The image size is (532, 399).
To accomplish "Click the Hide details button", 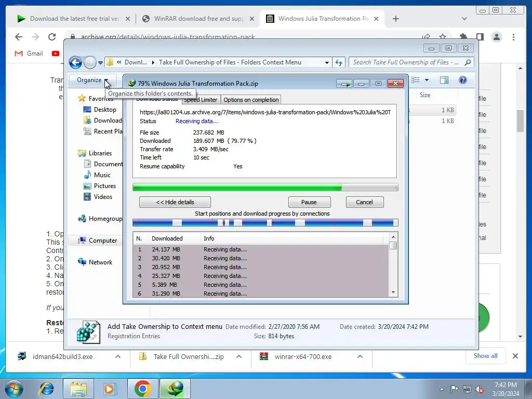I will pyautogui.click(x=175, y=202).
